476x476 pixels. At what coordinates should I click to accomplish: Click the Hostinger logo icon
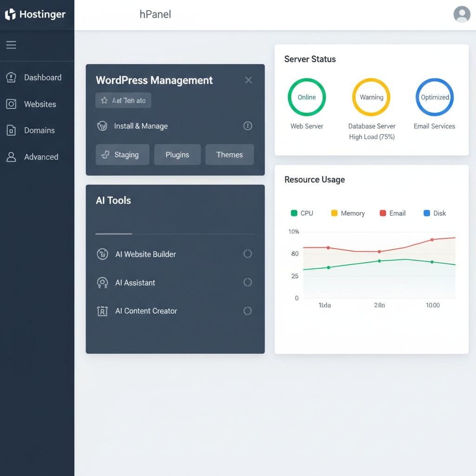[x=10, y=14]
